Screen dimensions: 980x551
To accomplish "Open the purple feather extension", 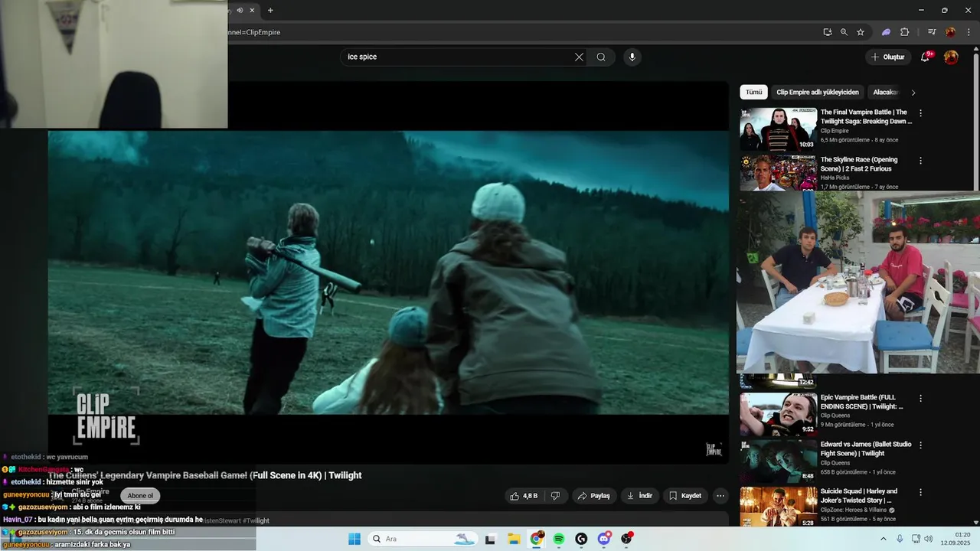I will [x=886, y=32].
